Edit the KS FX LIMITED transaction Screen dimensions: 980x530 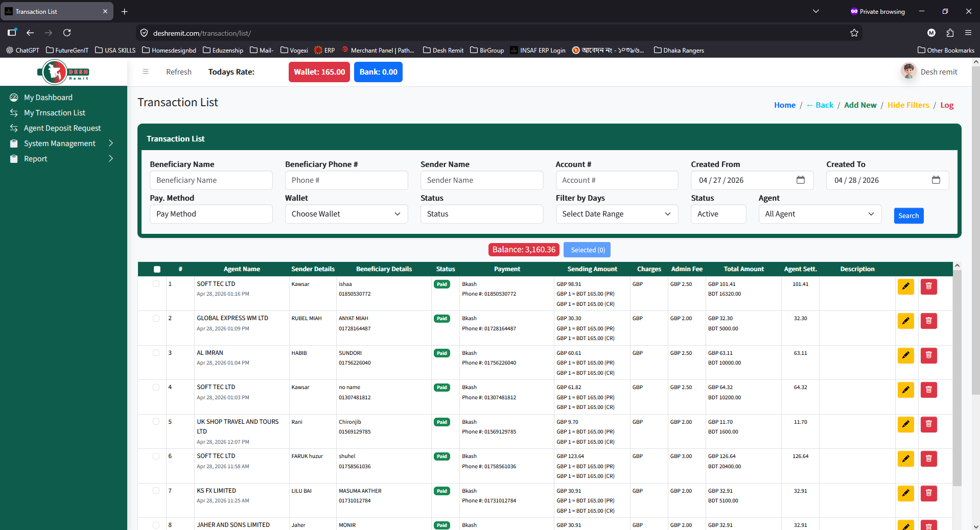905,493
